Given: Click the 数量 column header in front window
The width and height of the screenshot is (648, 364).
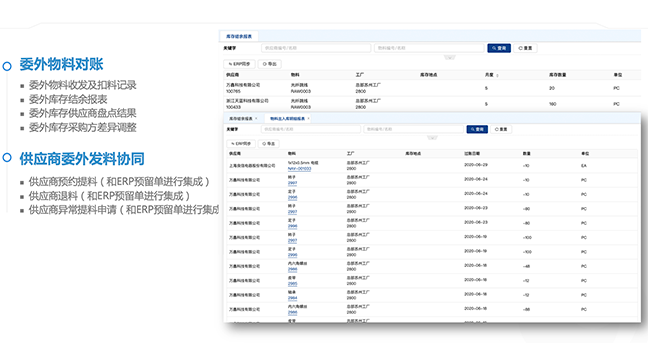Looking at the screenshot, I should pyautogui.click(x=526, y=154).
